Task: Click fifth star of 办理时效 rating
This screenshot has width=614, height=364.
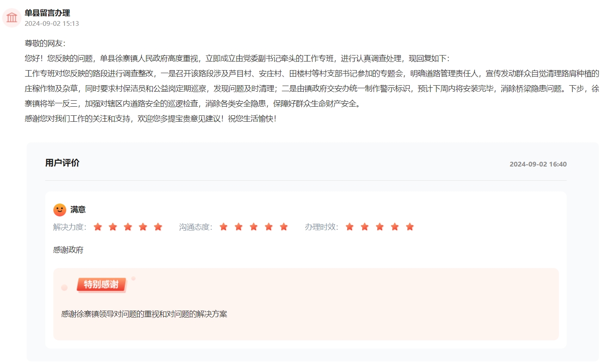Action: coord(410,227)
